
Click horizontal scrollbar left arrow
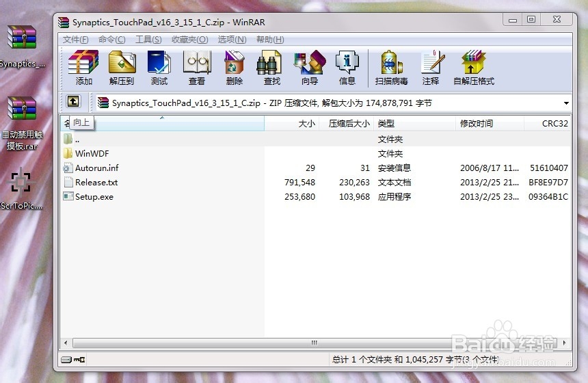pos(66,343)
